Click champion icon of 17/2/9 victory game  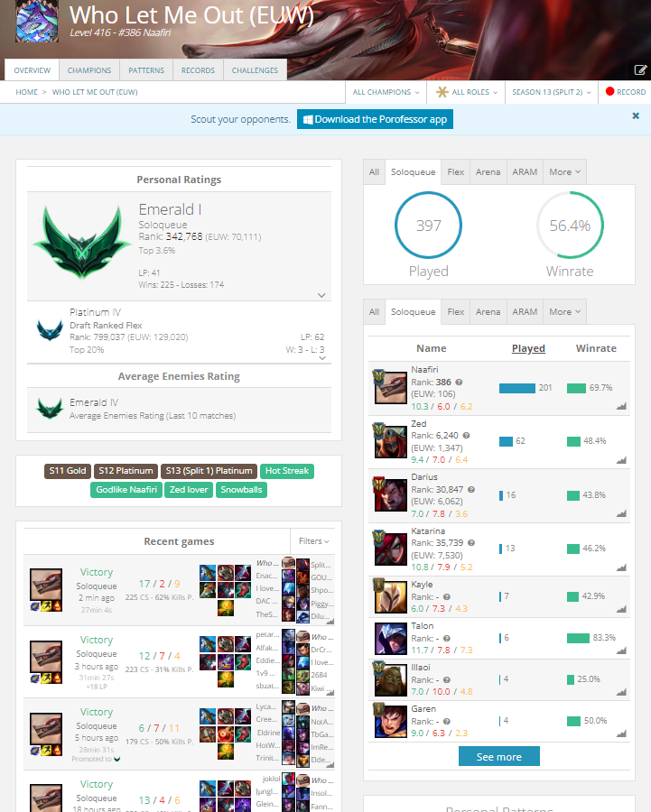pyautogui.click(x=46, y=586)
